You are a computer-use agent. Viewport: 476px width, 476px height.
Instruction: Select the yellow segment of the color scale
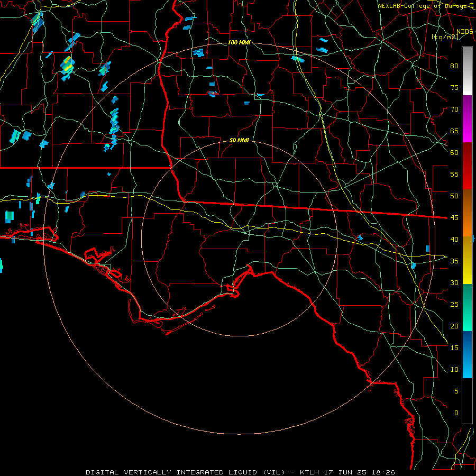467,260
